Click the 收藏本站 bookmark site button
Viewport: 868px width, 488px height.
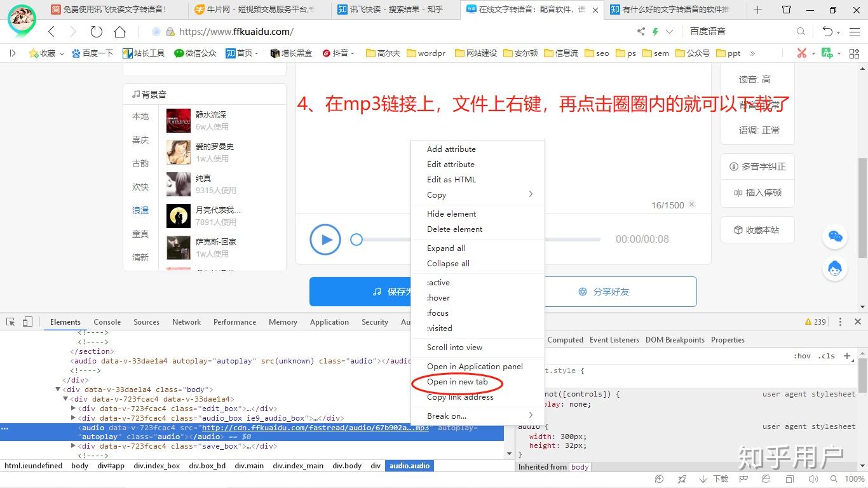(757, 230)
